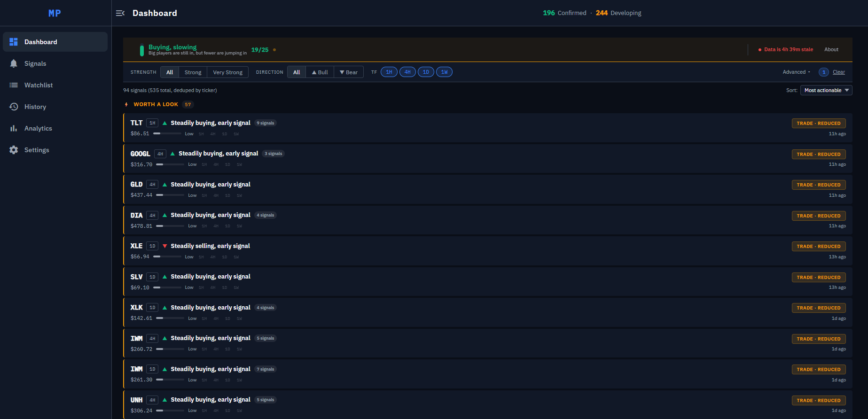
Task: Open History clock icon in sidebar
Action: [14, 107]
